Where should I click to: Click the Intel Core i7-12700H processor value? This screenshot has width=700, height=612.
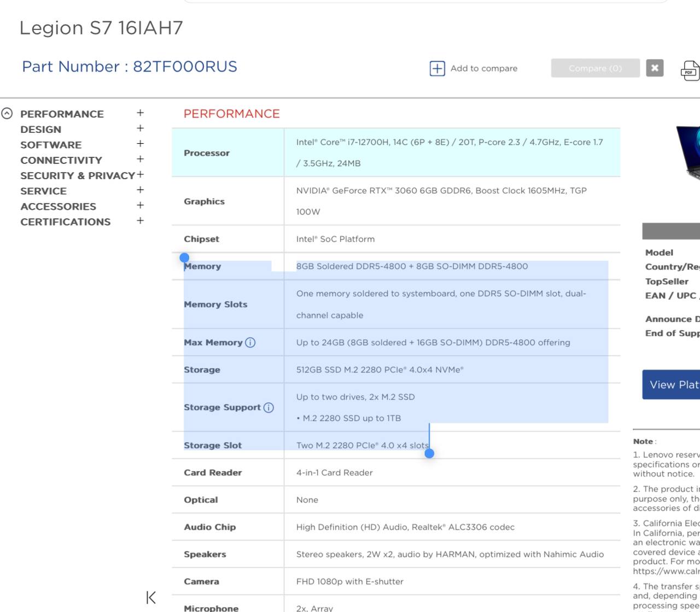coord(450,152)
